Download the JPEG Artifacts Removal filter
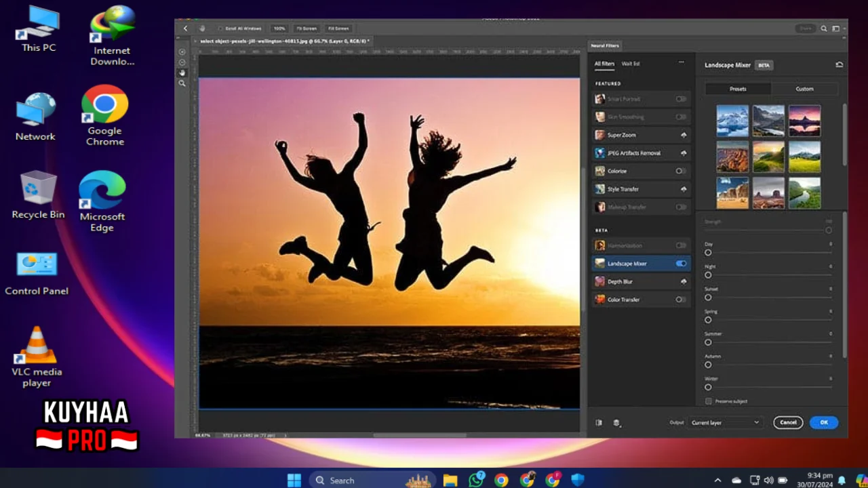The width and height of the screenshot is (868, 488). pos(684,153)
